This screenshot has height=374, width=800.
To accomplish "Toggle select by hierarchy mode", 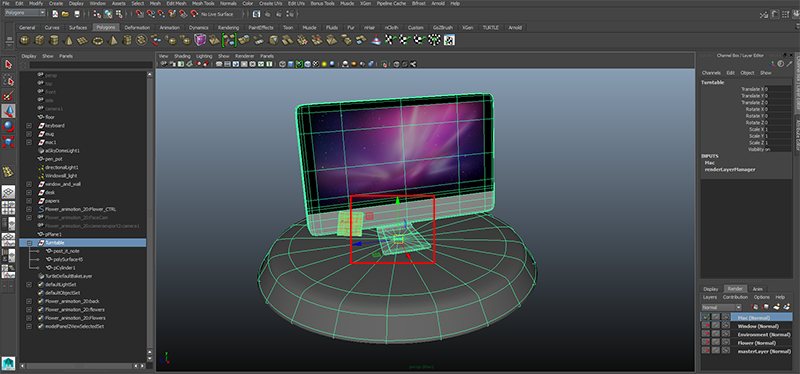I will pyautogui.click(x=97, y=14).
